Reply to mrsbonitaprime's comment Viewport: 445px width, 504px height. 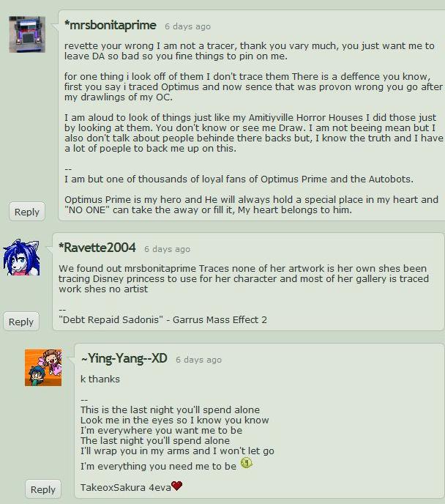click(27, 212)
